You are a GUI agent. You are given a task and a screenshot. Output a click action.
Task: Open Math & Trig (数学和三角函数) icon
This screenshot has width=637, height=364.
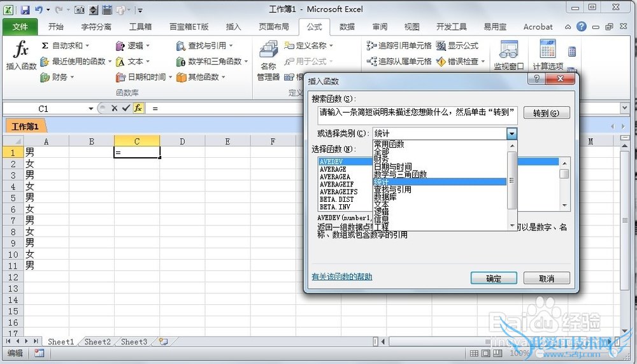click(x=181, y=62)
